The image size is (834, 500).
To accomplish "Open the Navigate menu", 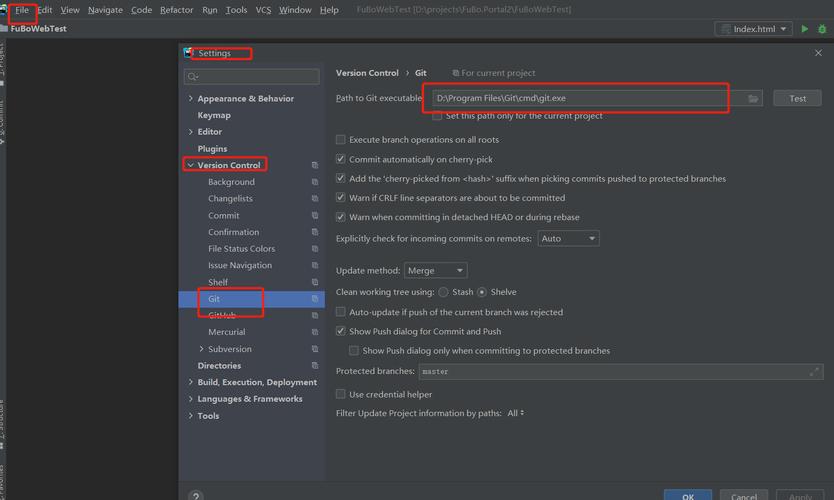I will 105,10.
